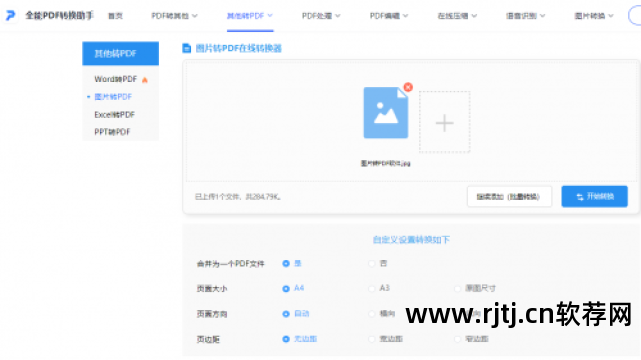
Task: Click the document icon beside 图片转PDF在线转换器 title
Action: [186, 48]
